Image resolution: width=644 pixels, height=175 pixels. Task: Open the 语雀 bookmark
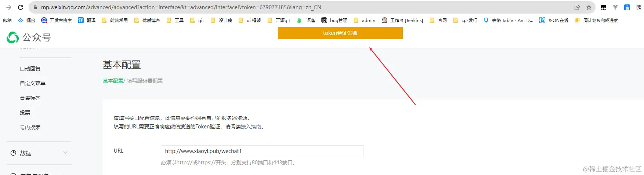click(x=306, y=21)
